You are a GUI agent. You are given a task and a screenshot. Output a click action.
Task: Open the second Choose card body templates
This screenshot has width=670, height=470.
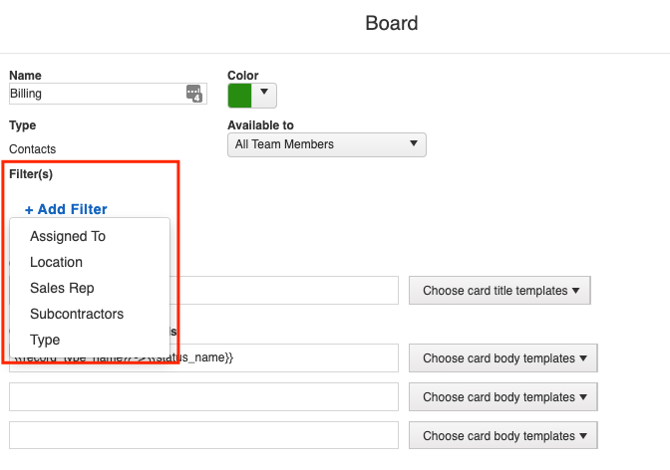[503, 397]
